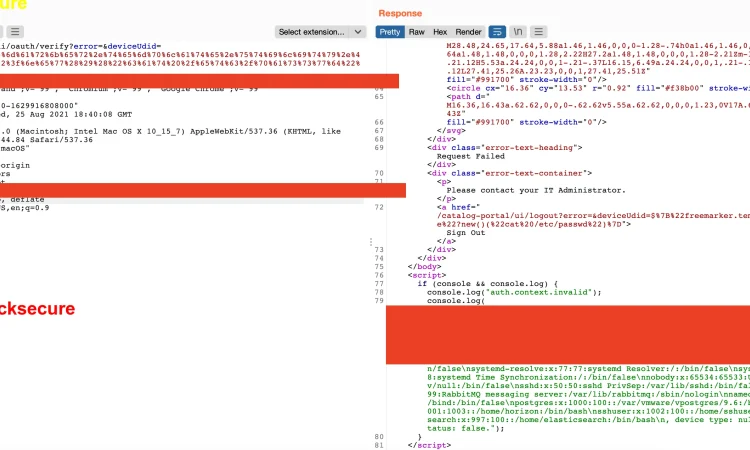This screenshot has width=750, height=450.
Task: Click the macOS" header value
Action: pos(15,148)
